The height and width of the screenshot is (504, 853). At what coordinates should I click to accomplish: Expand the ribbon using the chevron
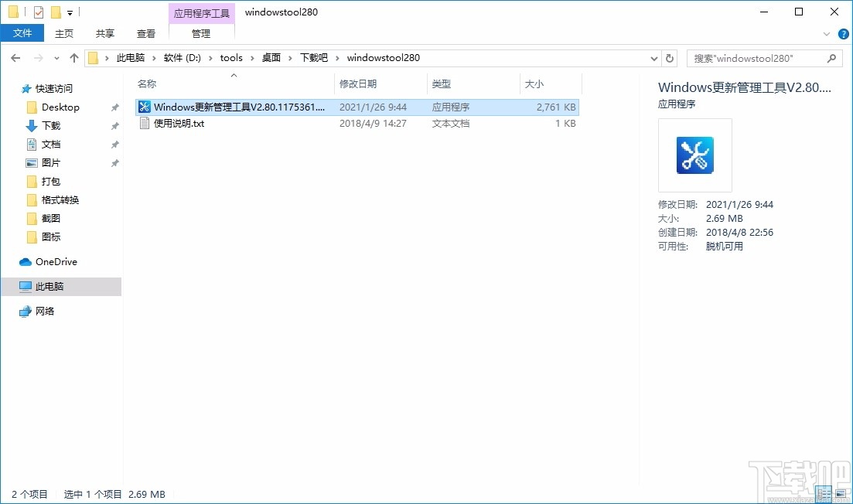pos(827,34)
